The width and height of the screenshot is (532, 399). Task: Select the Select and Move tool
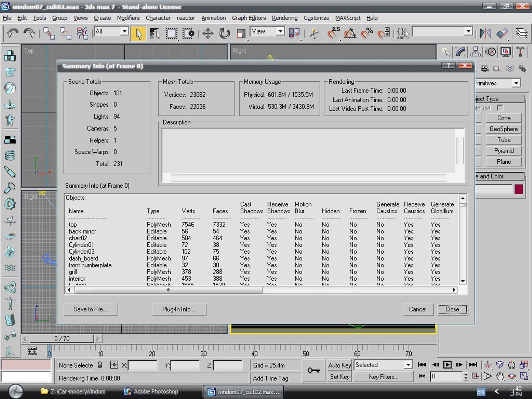[208, 34]
